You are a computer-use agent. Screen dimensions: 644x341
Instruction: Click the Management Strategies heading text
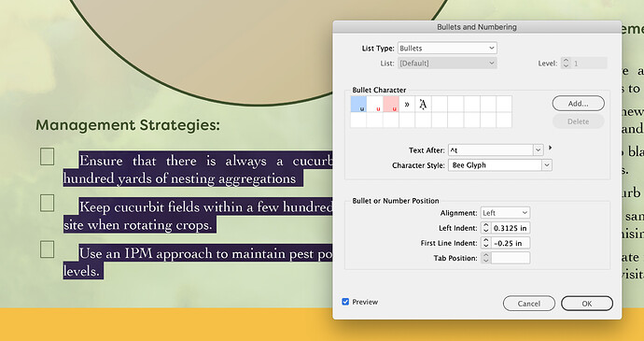coord(128,124)
